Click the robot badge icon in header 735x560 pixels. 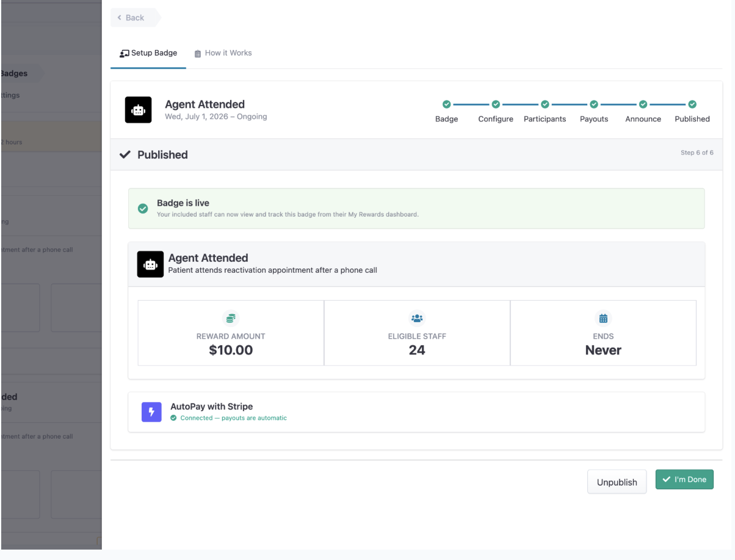click(x=138, y=110)
